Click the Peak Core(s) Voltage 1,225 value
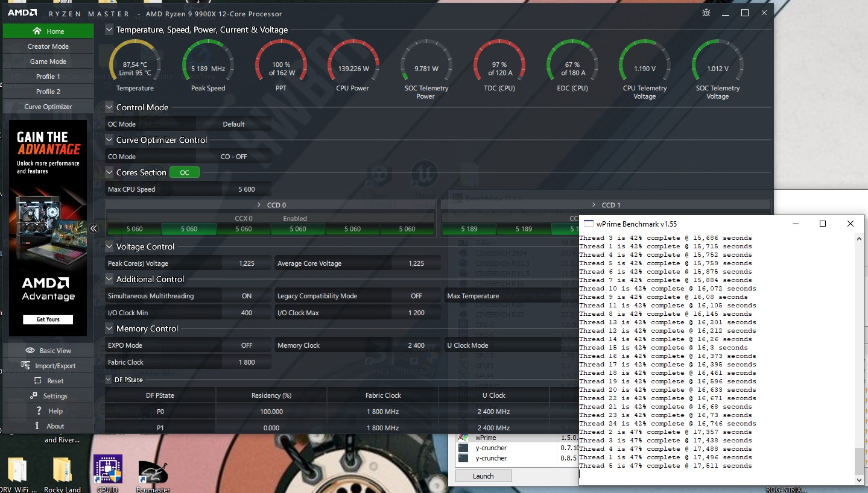This screenshot has height=493, width=868. click(x=247, y=263)
